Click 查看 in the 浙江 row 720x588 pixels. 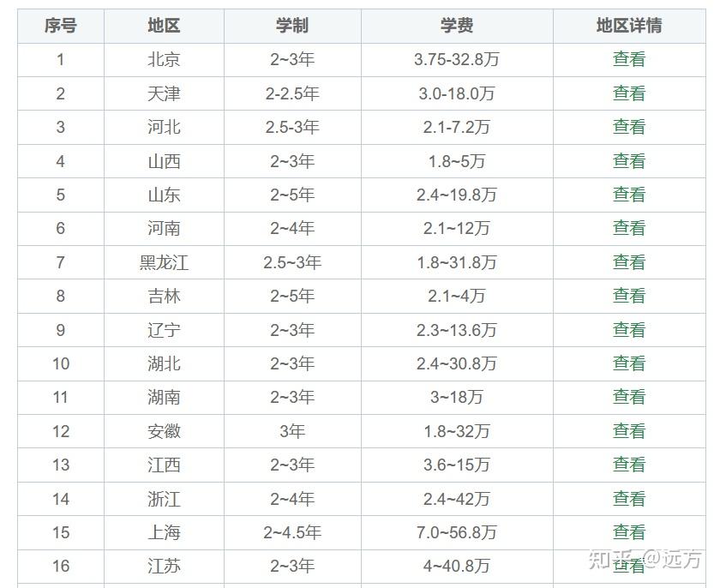628,499
